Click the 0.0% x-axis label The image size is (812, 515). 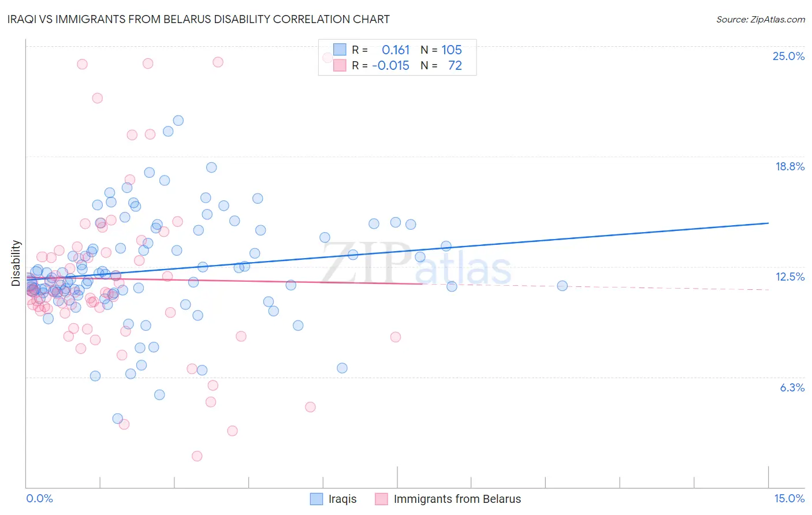coord(39,498)
